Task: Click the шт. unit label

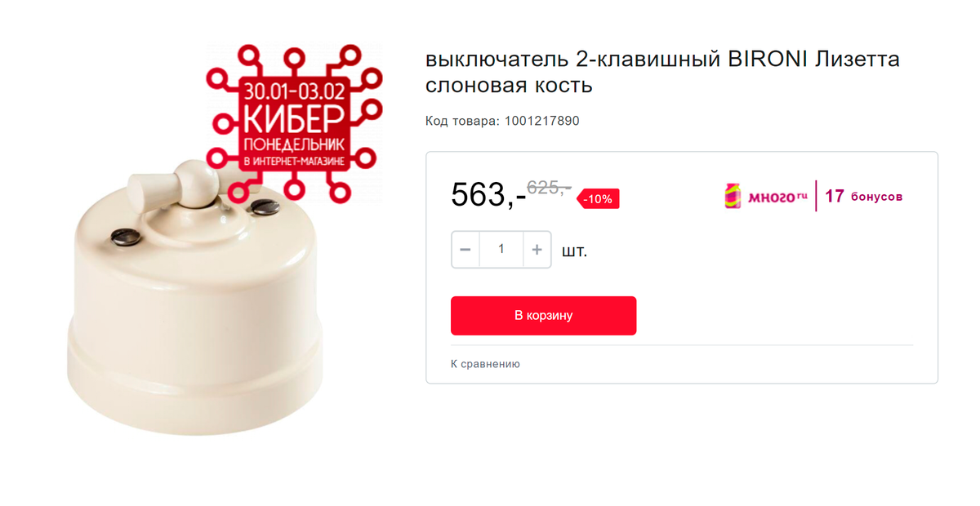Action: coord(574,251)
